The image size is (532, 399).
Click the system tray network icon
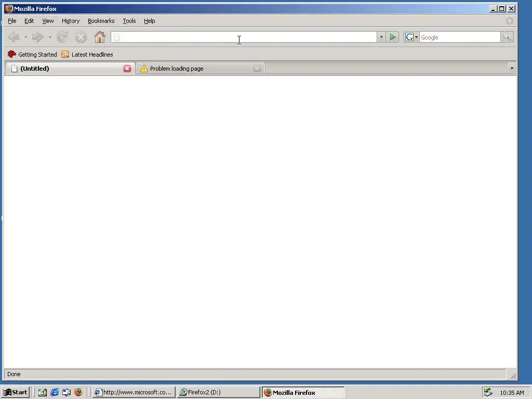488,392
